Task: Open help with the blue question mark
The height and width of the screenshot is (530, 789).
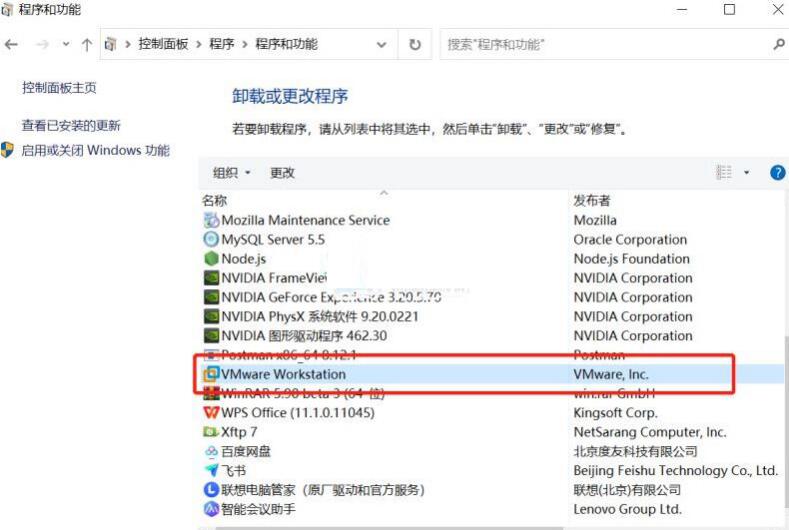Action: point(777,173)
